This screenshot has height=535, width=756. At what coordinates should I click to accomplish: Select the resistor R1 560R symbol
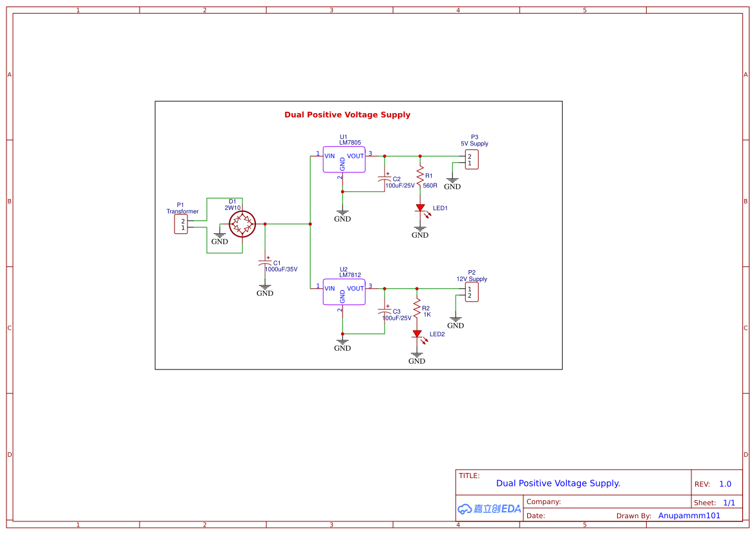421,176
